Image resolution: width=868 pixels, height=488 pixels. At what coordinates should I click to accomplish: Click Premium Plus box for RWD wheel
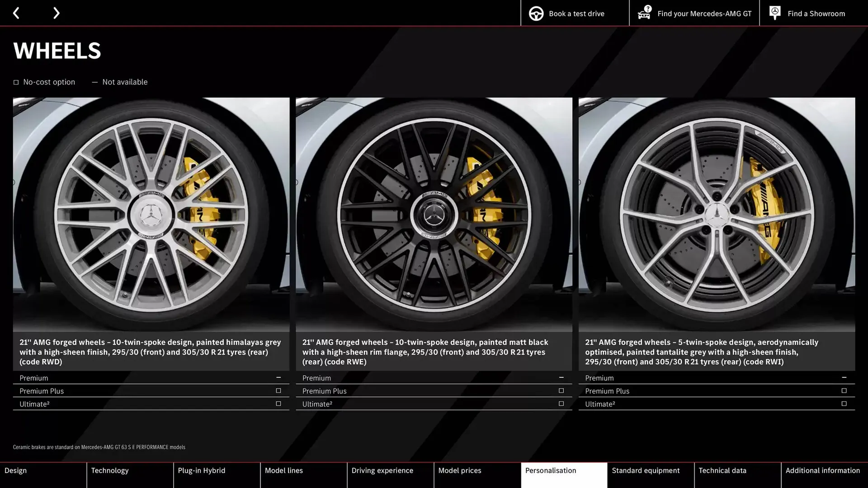point(278,391)
